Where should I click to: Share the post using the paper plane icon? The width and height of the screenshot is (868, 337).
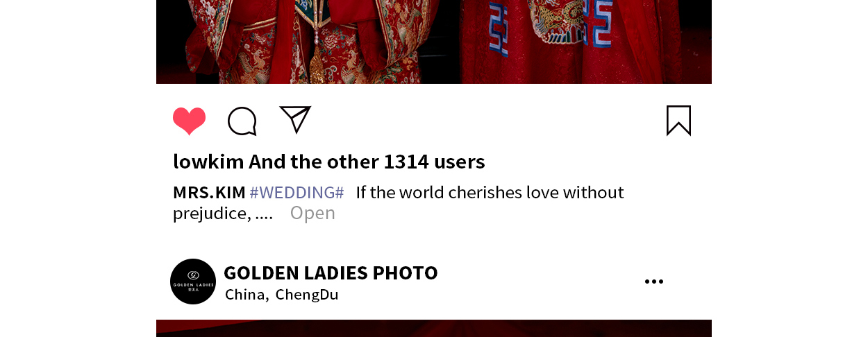coord(295,119)
